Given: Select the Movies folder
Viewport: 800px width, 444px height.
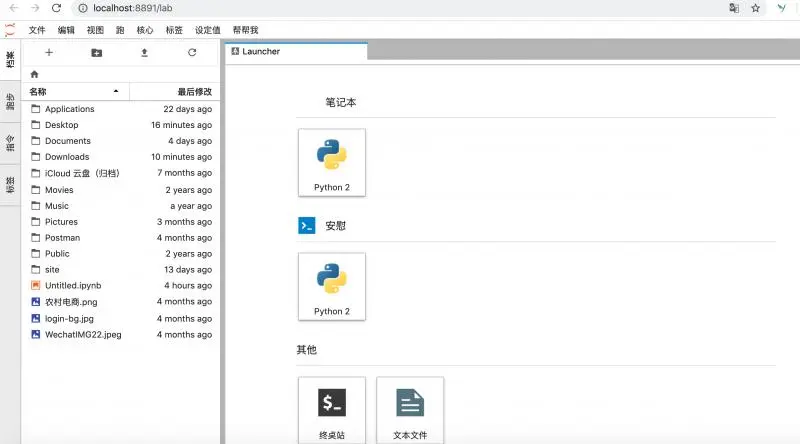Looking at the screenshot, I should pos(121,189).
